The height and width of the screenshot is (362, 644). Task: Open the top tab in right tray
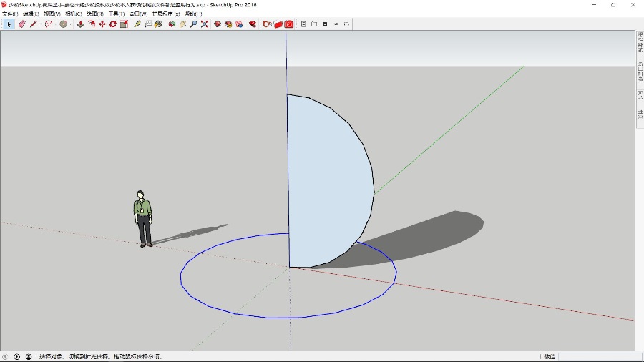640,43
